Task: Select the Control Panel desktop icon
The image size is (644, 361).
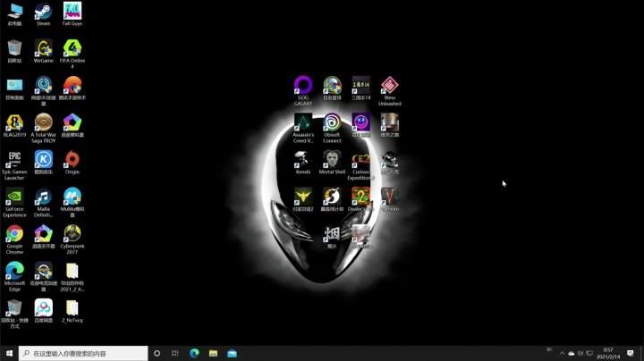Action: point(14,88)
